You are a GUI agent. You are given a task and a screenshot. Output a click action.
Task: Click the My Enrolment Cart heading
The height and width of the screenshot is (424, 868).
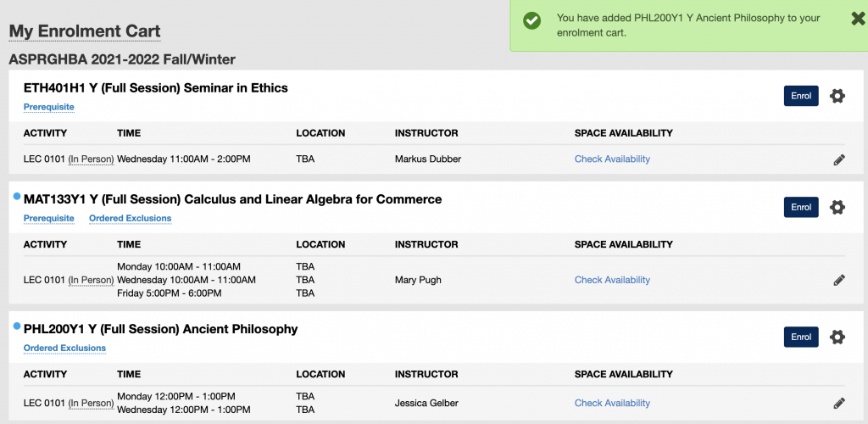(85, 31)
